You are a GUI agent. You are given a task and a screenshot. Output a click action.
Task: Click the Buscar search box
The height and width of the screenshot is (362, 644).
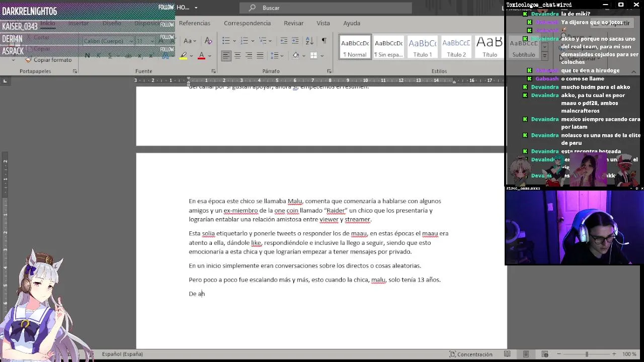(326, 8)
